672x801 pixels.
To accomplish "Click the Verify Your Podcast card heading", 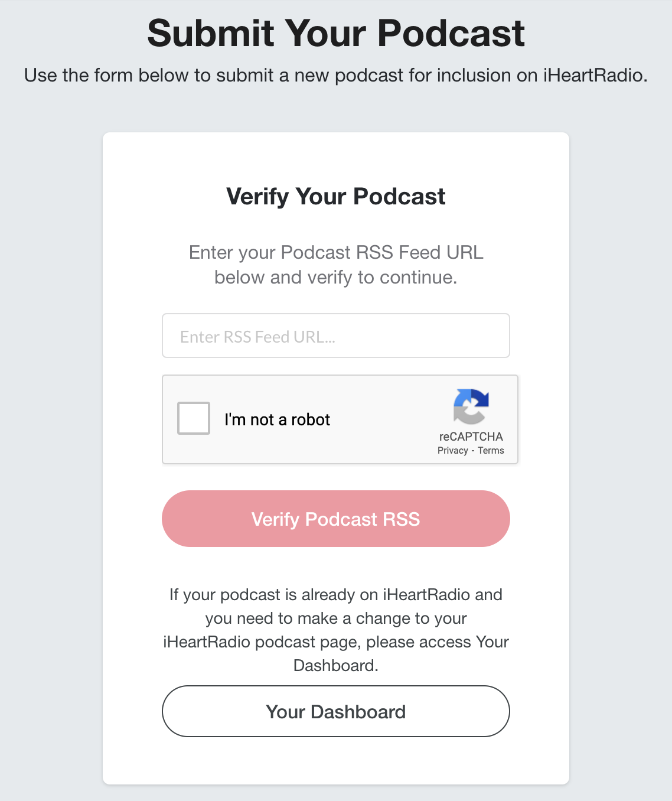I will [x=335, y=197].
